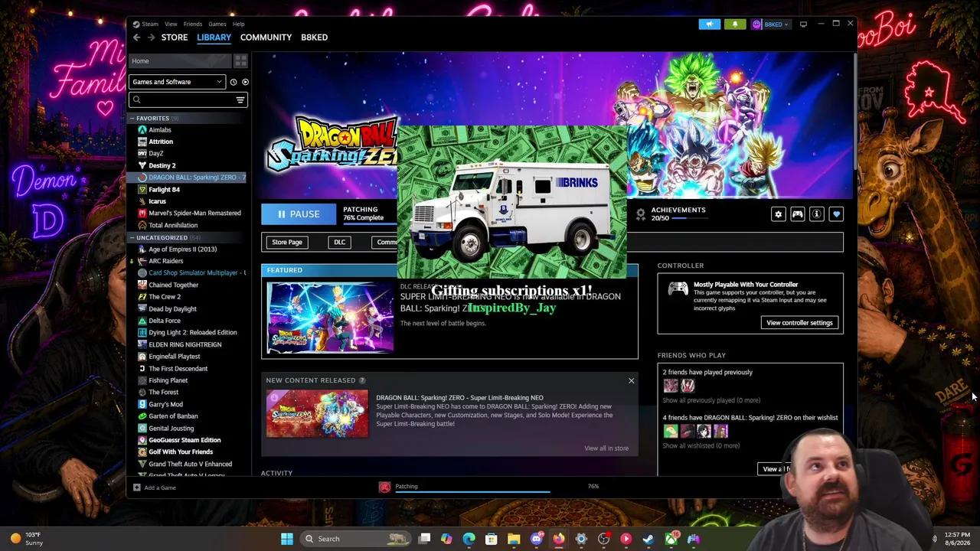Open Xbox app on taskbar
The height and width of the screenshot is (551, 980).
pyautogui.click(x=671, y=539)
